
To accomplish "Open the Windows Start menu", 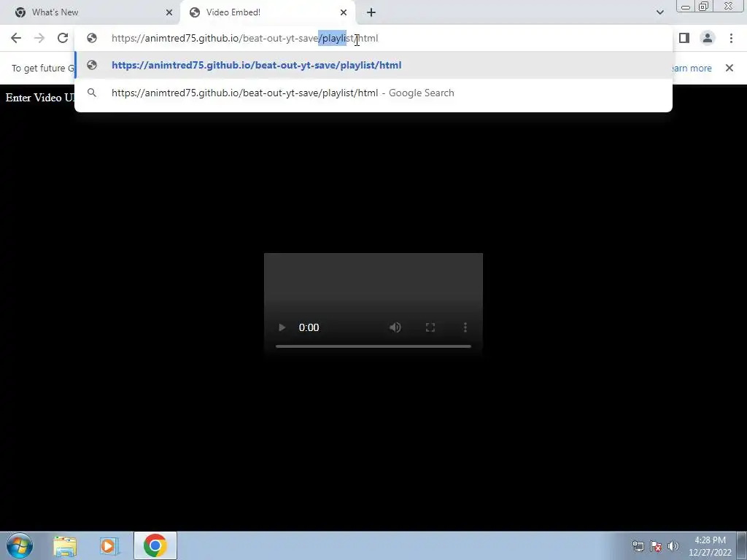I will click(x=20, y=545).
